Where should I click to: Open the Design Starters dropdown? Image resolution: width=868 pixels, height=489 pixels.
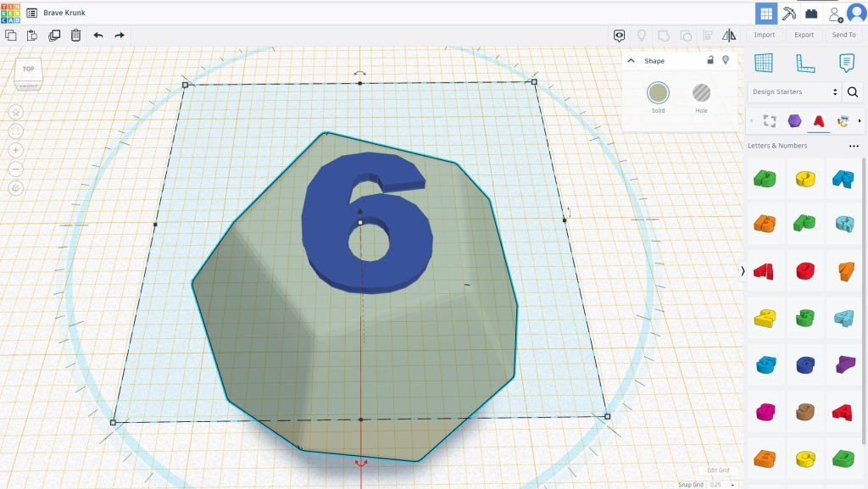(x=794, y=92)
